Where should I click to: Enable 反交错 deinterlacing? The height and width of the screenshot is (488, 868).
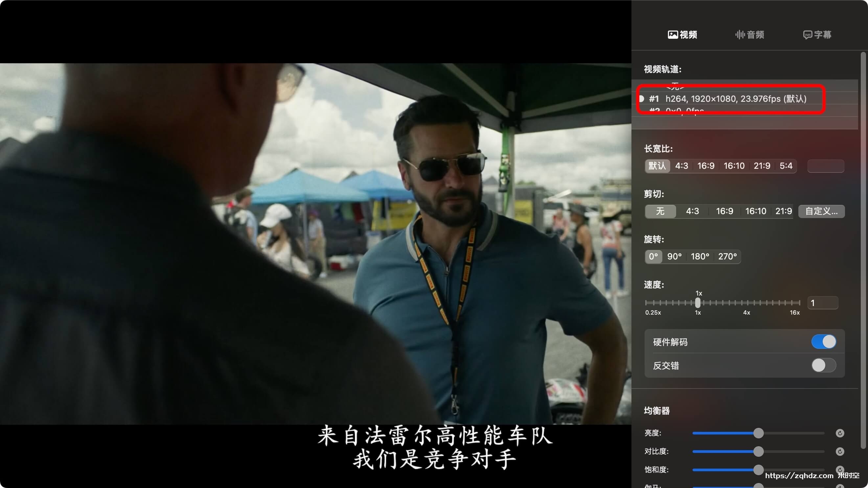pyautogui.click(x=823, y=366)
